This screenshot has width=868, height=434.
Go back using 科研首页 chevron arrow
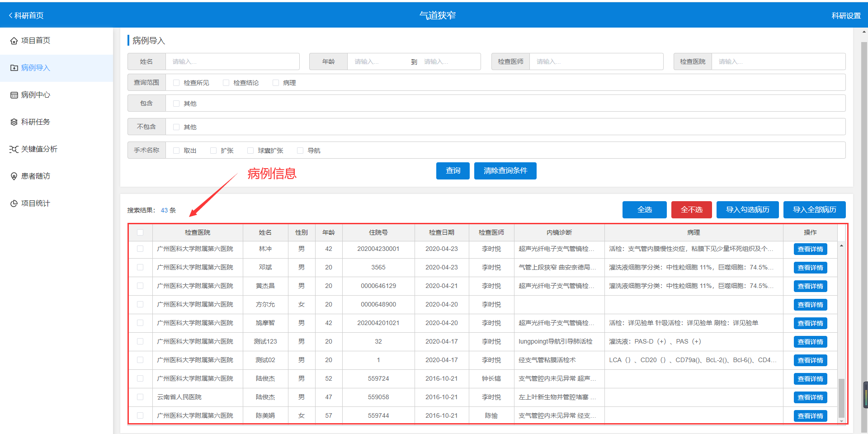pyautogui.click(x=10, y=15)
